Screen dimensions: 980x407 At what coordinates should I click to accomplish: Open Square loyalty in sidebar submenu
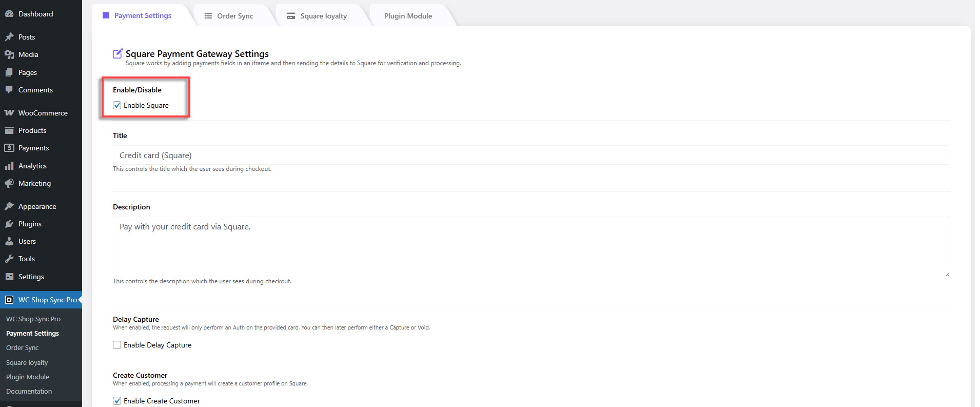[x=27, y=362]
